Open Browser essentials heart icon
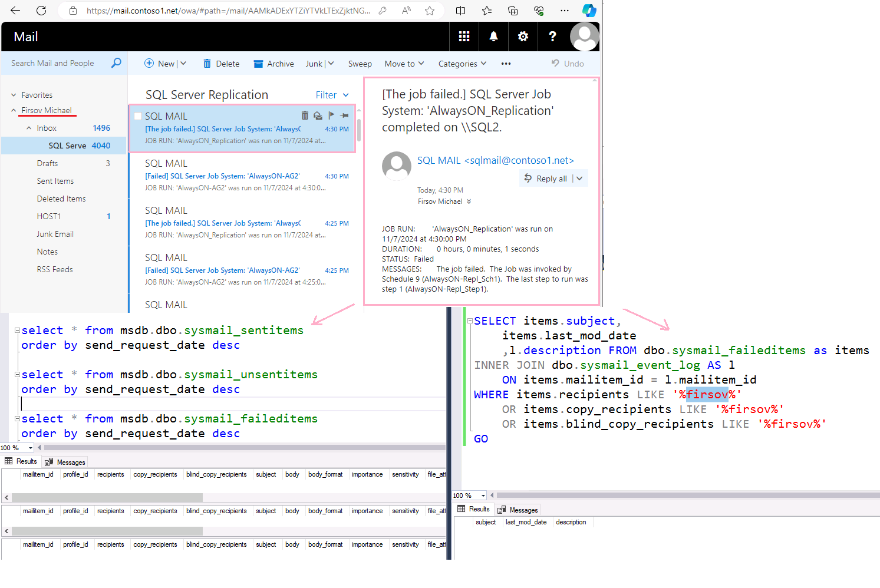 pos(539,11)
